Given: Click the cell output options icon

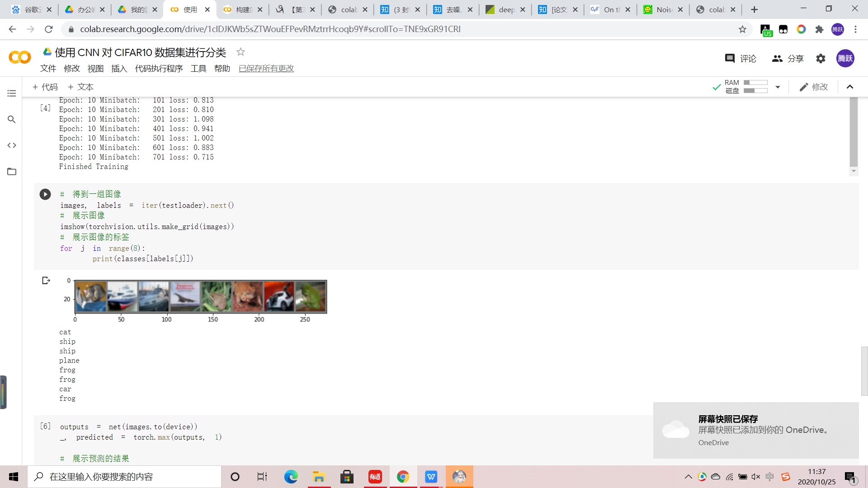Looking at the screenshot, I should click(46, 281).
